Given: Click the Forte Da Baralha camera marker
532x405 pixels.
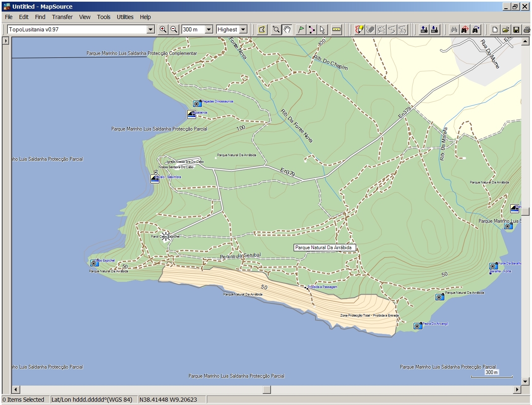Looking at the screenshot, I should (x=493, y=266).
